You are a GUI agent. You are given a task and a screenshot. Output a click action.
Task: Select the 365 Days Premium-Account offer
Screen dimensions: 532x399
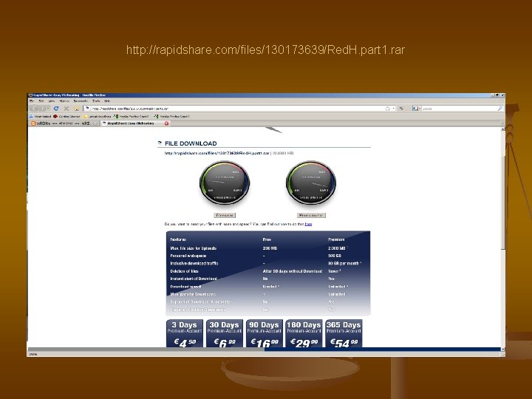click(344, 333)
